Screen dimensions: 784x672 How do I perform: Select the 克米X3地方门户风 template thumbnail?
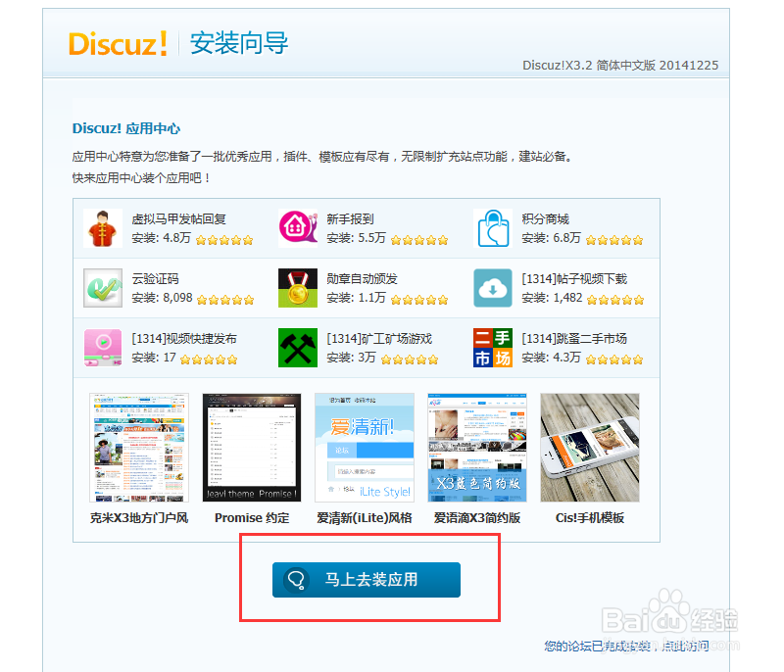click(x=139, y=448)
